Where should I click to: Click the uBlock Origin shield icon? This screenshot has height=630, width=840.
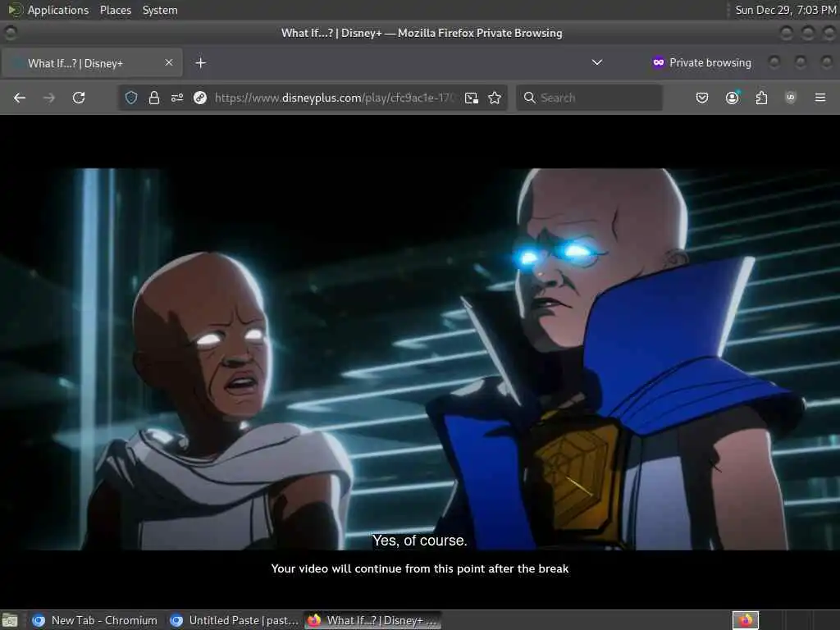click(791, 98)
